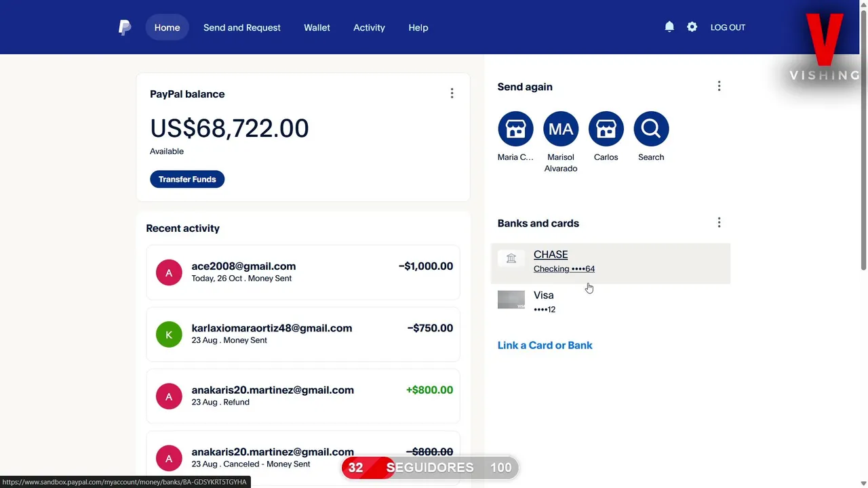868x488 pixels.
Task: Click avatar beside canceled money sent entry
Action: (x=169, y=458)
